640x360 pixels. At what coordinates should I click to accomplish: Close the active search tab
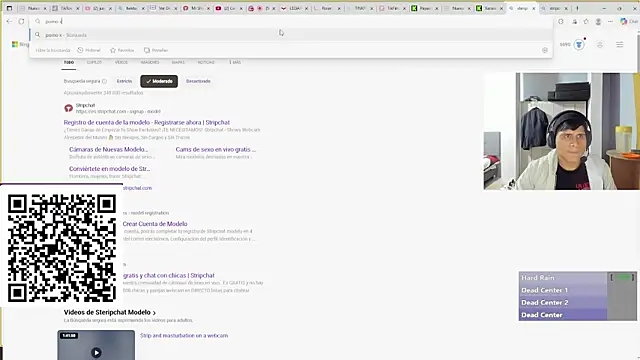533,8
